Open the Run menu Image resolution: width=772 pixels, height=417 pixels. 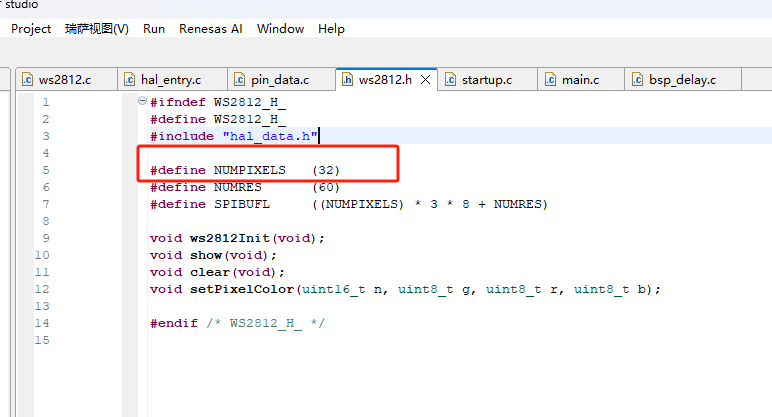tap(154, 29)
